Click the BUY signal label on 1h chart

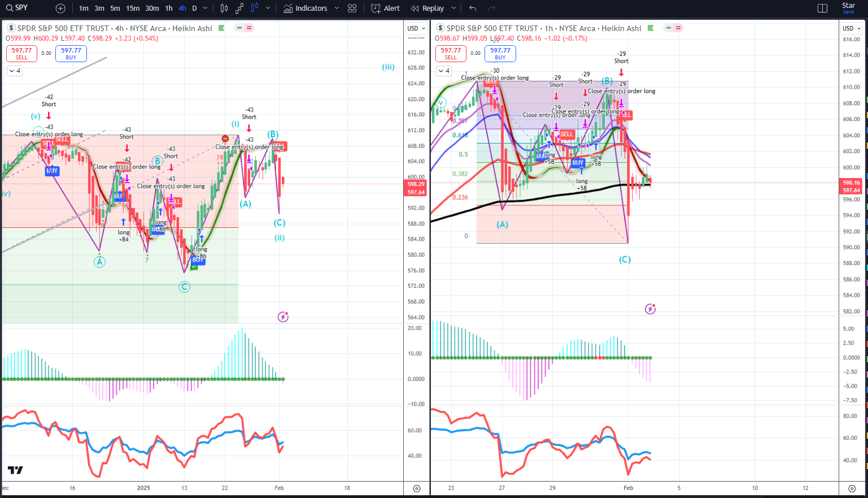(x=578, y=163)
